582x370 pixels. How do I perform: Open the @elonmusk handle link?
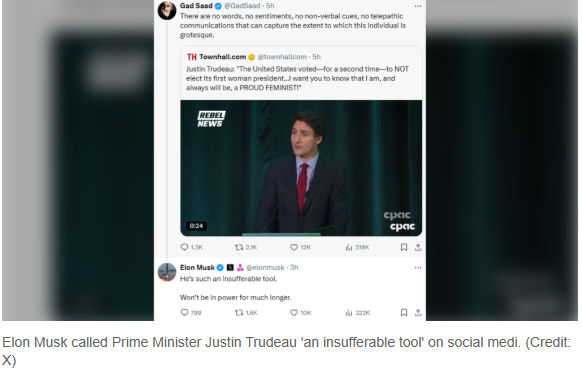(x=265, y=268)
